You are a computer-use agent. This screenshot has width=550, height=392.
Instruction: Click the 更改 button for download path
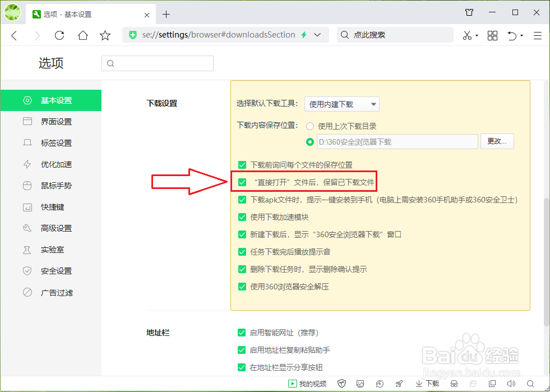point(497,141)
